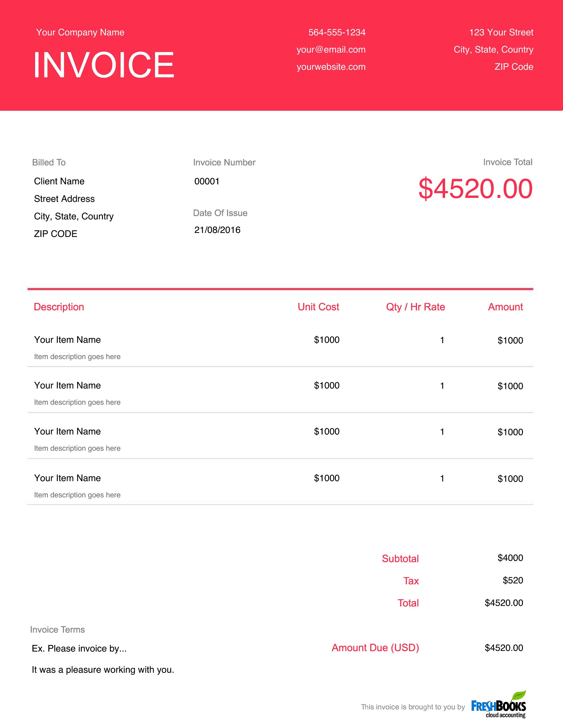This screenshot has width=563, height=728.
Task: Select the Qty / Hr Rate header
Action: [416, 307]
